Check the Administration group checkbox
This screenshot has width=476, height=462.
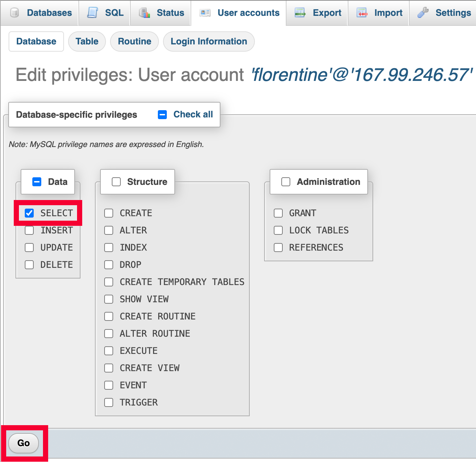tap(286, 182)
